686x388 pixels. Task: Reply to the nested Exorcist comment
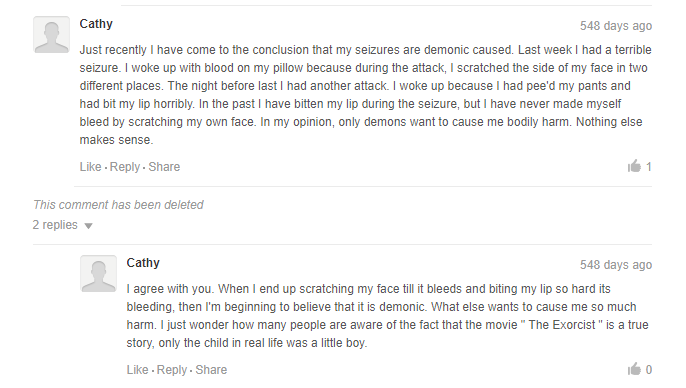172,370
